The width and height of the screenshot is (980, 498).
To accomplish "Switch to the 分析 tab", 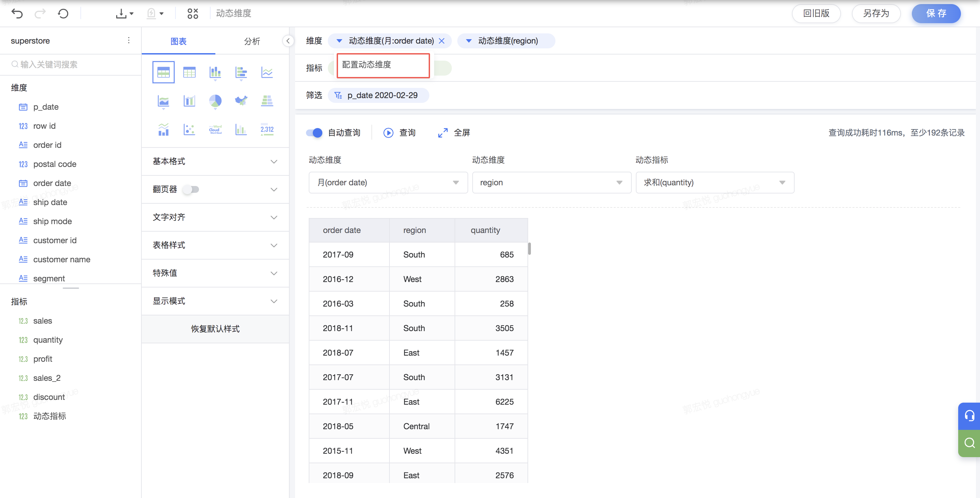I will pos(252,41).
